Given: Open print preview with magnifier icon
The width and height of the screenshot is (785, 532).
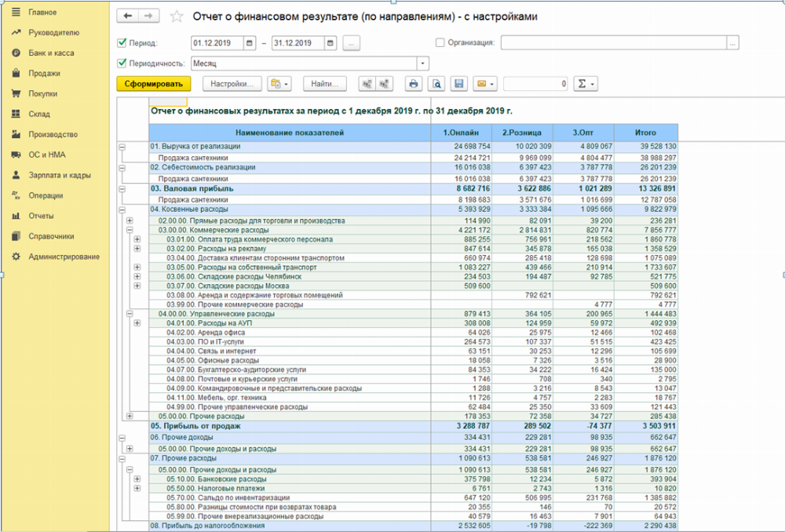Looking at the screenshot, I should pyautogui.click(x=436, y=83).
